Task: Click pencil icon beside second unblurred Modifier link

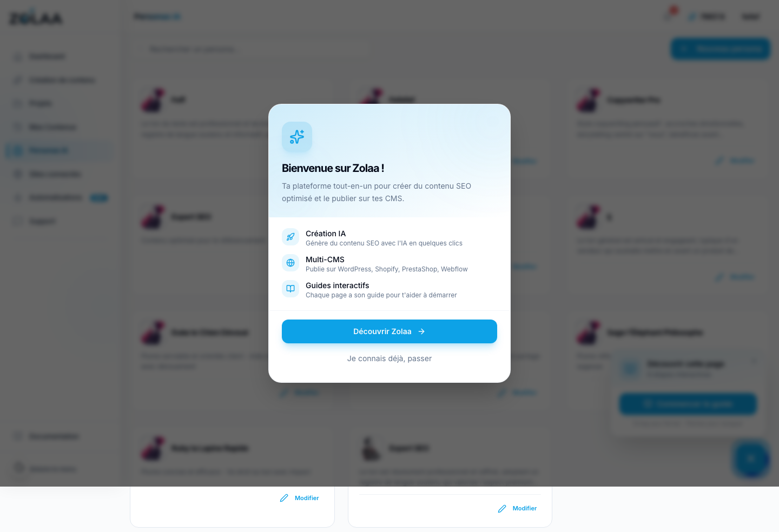Action: 502,508
